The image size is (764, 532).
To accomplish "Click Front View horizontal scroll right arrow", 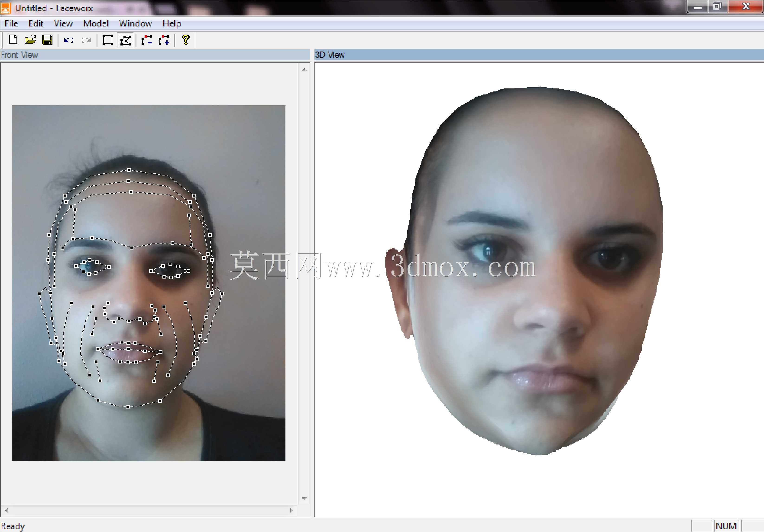I will (x=291, y=510).
